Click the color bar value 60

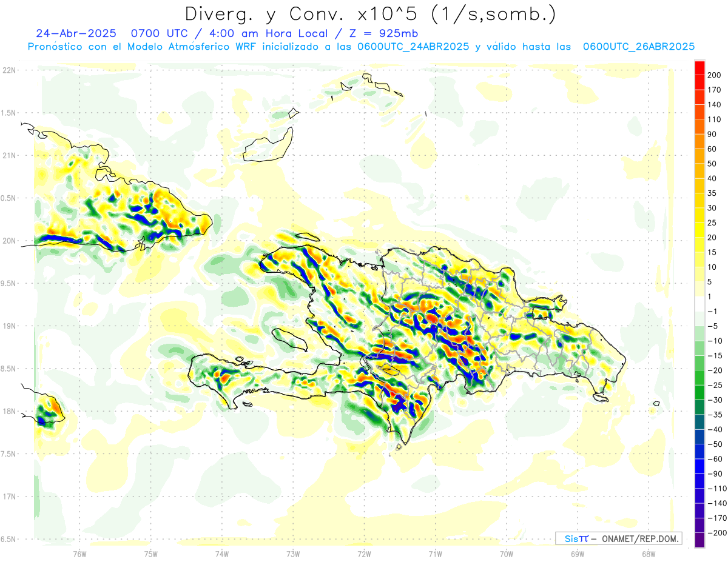(712, 149)
